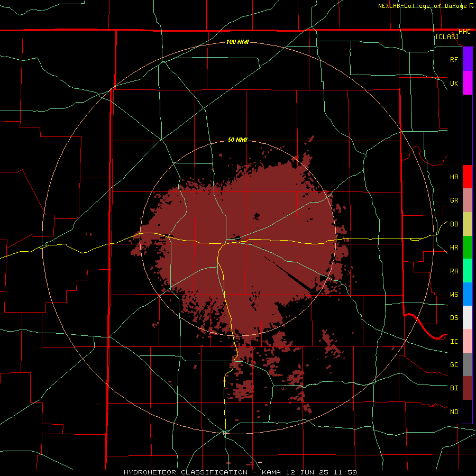
Task: Choose the DS white legend swatch
Action: click(x=467, y=317)
